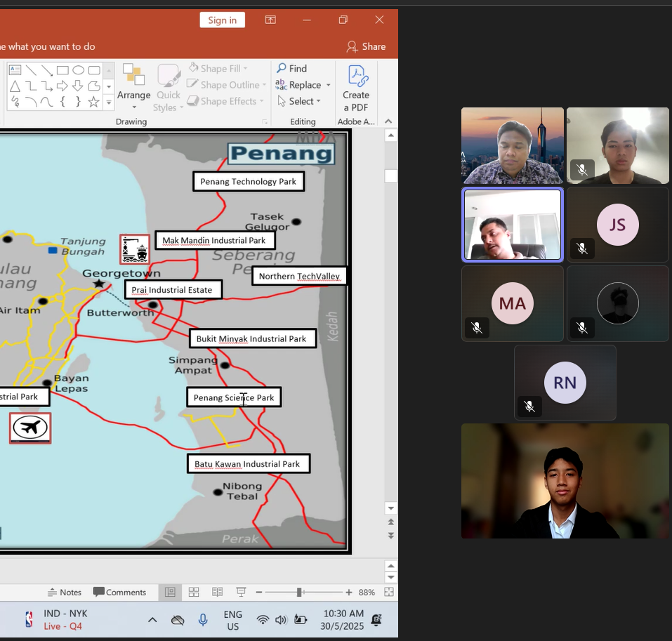The image size is (672, 641).
Task: Choose the Arrow line shape
Action: (x=47, y=70)
